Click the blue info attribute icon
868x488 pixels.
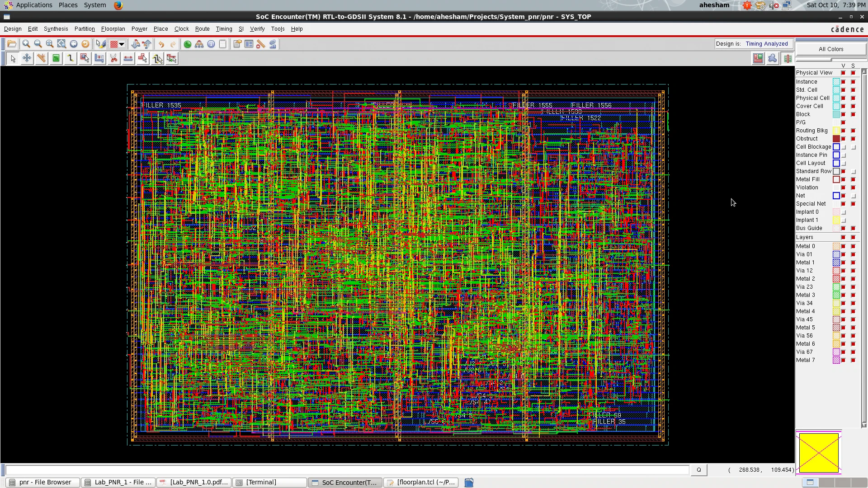coord(211,44)
